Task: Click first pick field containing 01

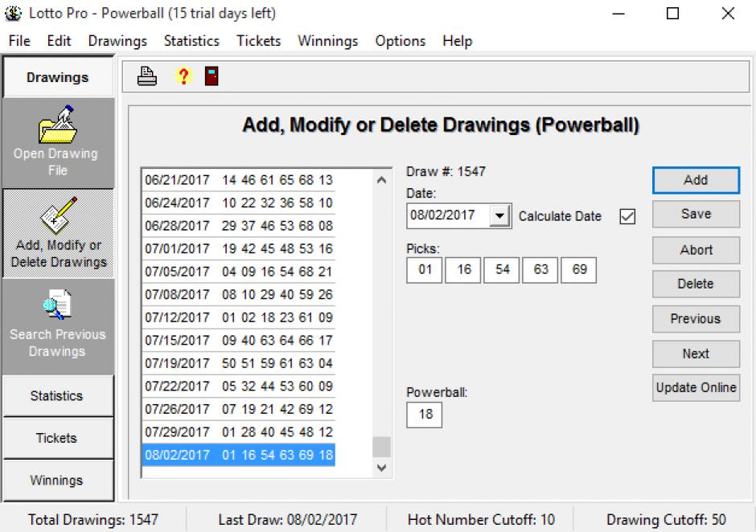Action: tap(425, 269)
